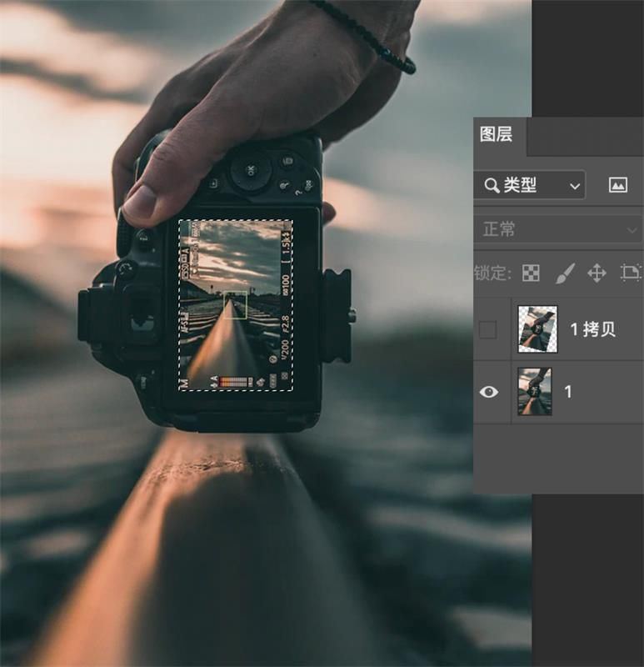Click the magnifier icon in the layer filter
The image size is (644, 667).
(492, 185)
